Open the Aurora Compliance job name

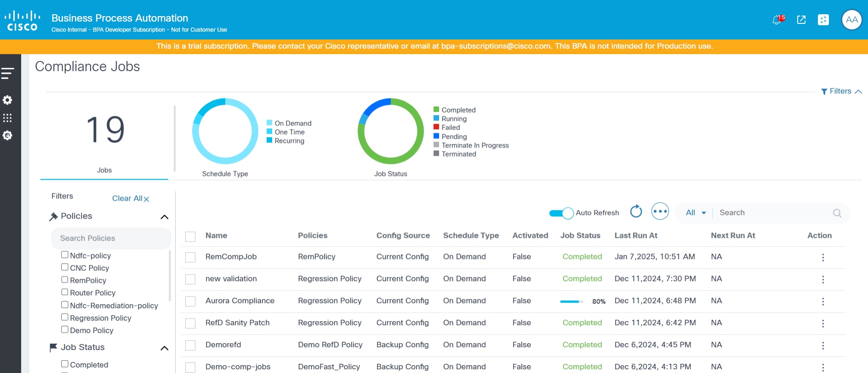tap(240, 301)
